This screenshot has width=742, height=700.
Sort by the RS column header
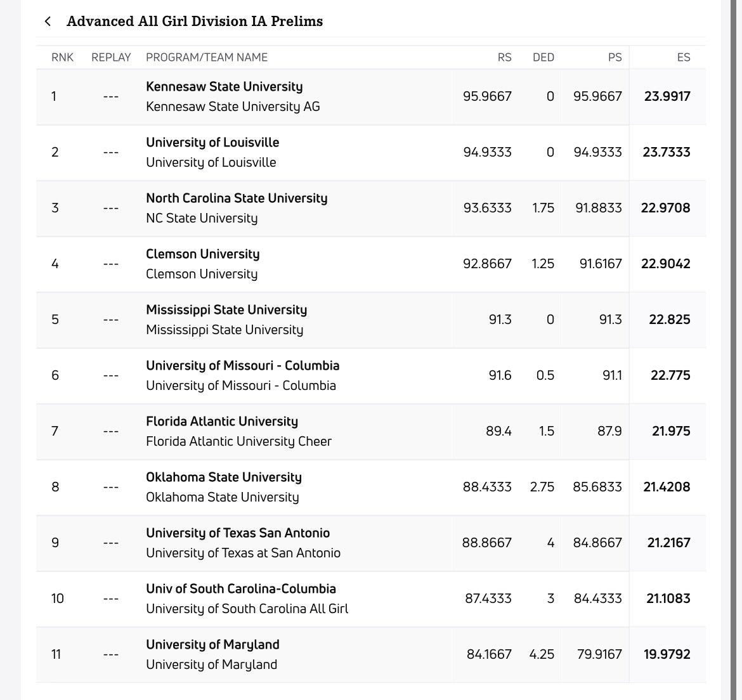click(504, 58)
